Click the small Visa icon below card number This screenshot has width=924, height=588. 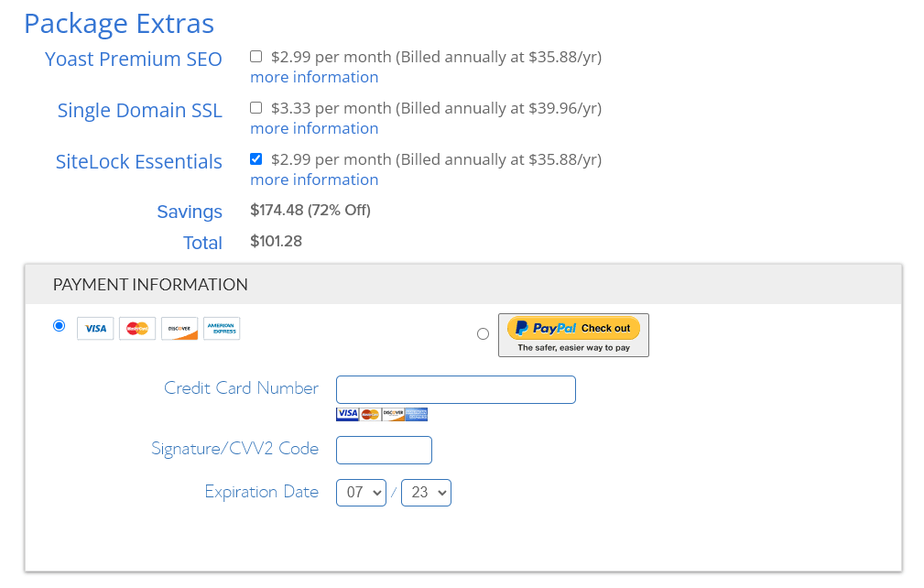(347, 413)
